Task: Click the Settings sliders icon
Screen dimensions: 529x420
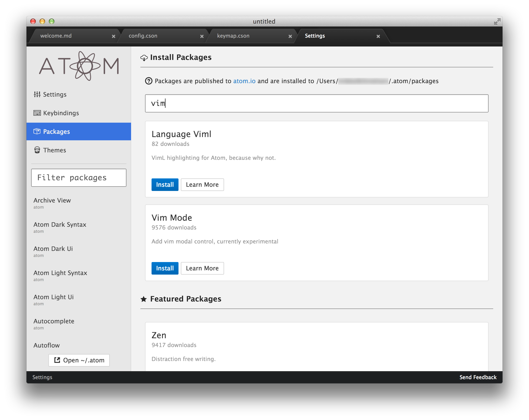Action: click(37, 94)
